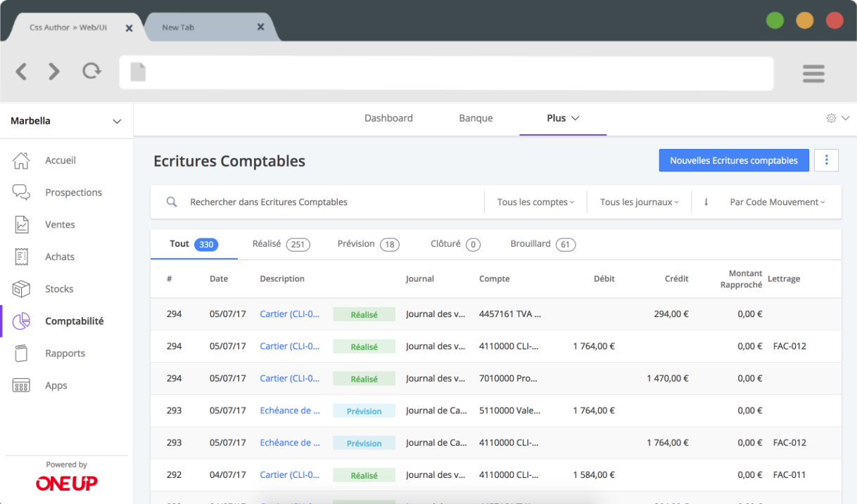This screenshot has width=857, height=504.
Task: Click the Prospections chat bubbles icon
Action: point(22,193)
